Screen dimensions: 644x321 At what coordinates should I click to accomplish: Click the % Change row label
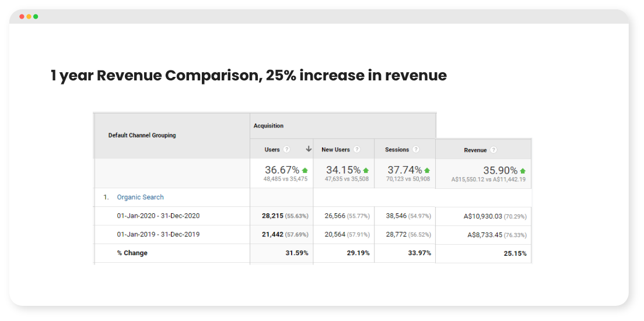[x=132, y=253]
